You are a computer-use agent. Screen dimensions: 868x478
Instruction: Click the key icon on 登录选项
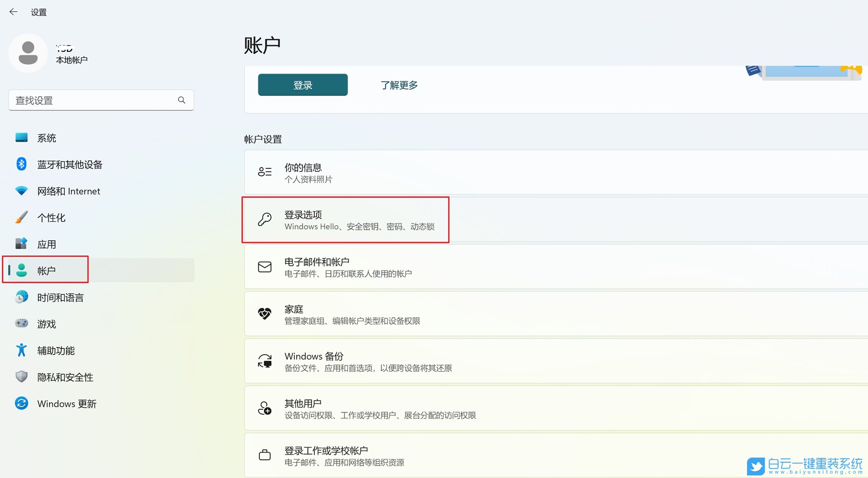click(264, 220)
